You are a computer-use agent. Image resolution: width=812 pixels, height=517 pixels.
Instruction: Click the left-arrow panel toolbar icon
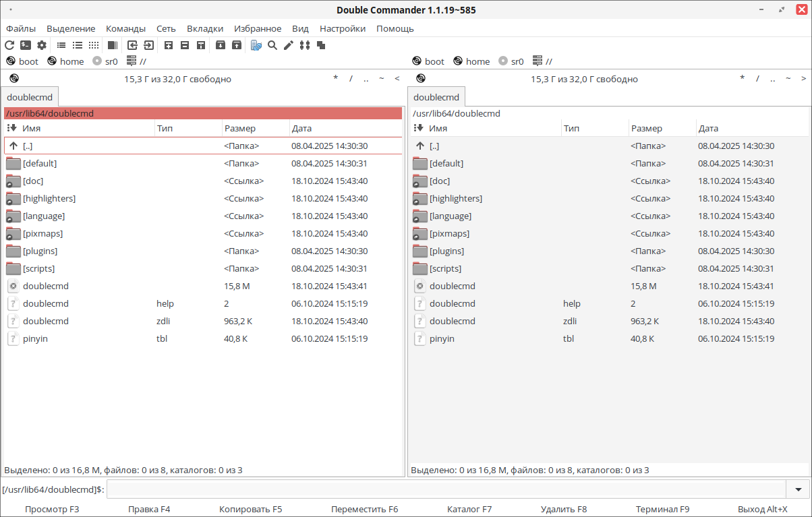click(132, 45)
